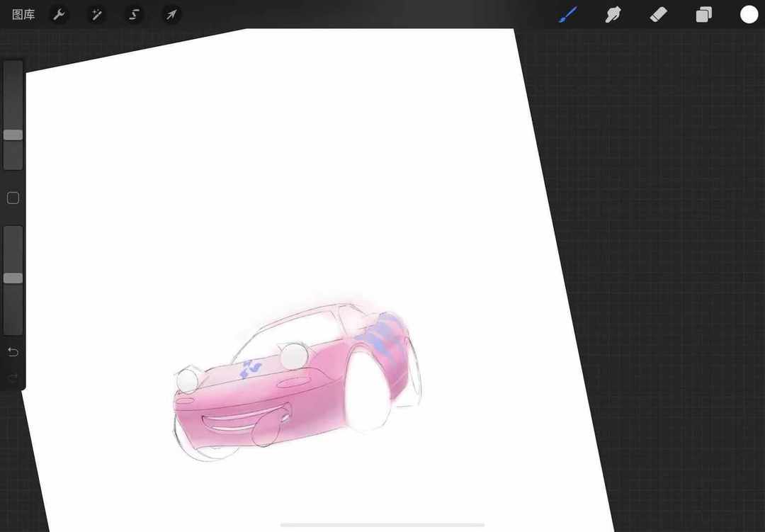The width and height of the screenshot is (765, 532).
Task: Click the brush opacity slider handle
Action: [x=13, y=278]
